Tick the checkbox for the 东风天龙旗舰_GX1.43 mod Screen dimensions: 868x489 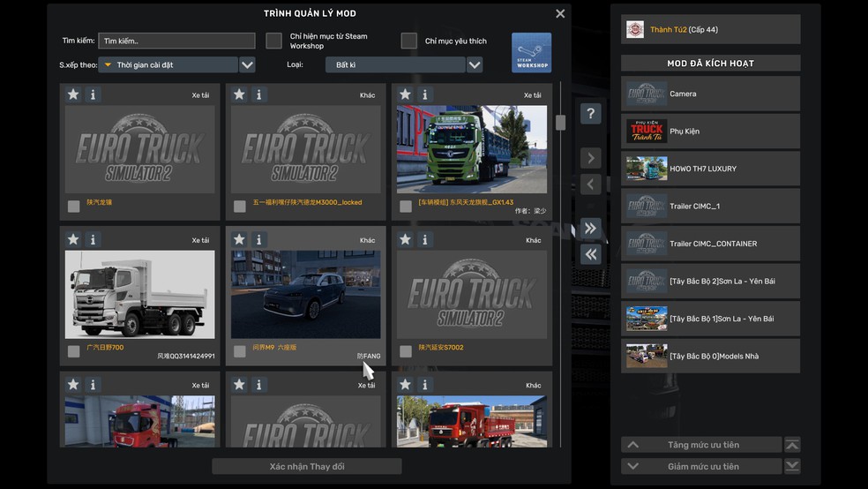406,207
